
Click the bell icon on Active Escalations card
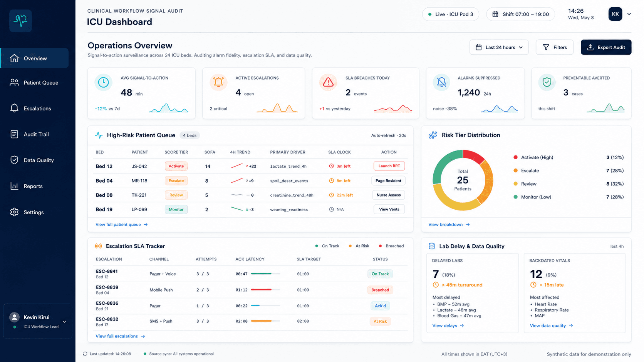218,82
